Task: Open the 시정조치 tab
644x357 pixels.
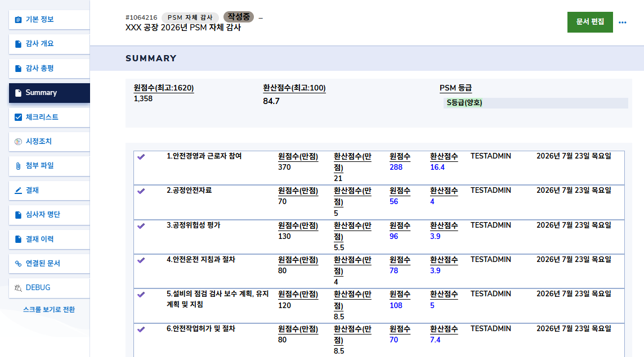Action: 50,142
